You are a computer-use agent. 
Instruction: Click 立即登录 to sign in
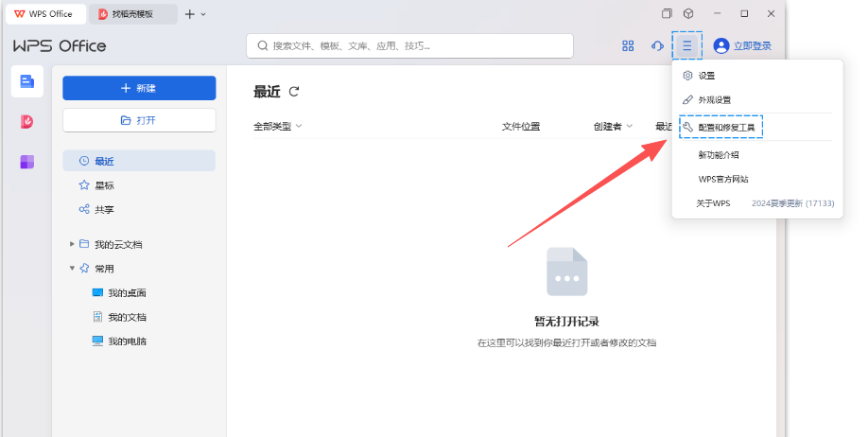tap(753, 46)
